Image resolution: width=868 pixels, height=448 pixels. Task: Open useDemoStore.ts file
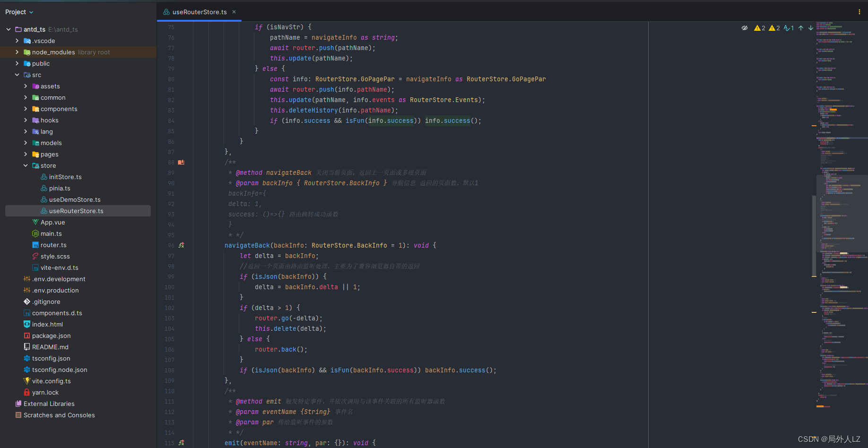pos(75,199)
